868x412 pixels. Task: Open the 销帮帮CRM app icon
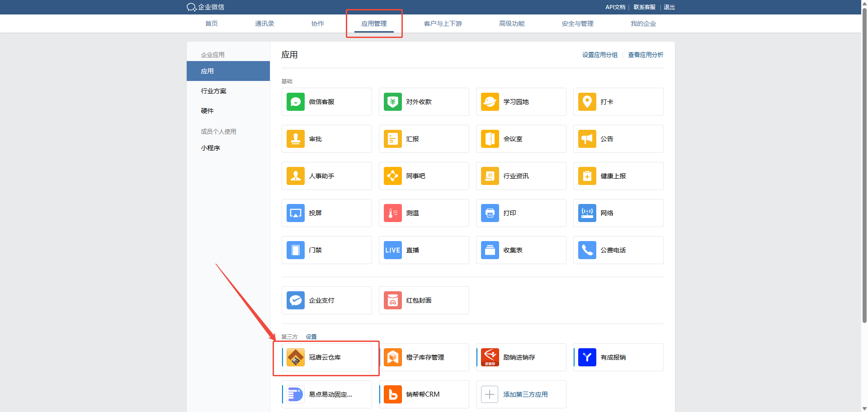[392, 394]
